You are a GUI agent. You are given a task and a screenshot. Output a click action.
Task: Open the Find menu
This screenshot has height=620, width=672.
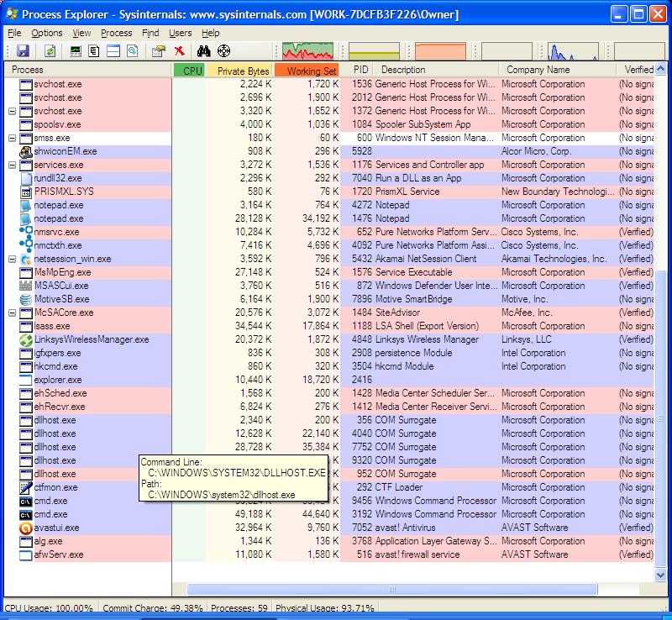[x=150, y=33]
